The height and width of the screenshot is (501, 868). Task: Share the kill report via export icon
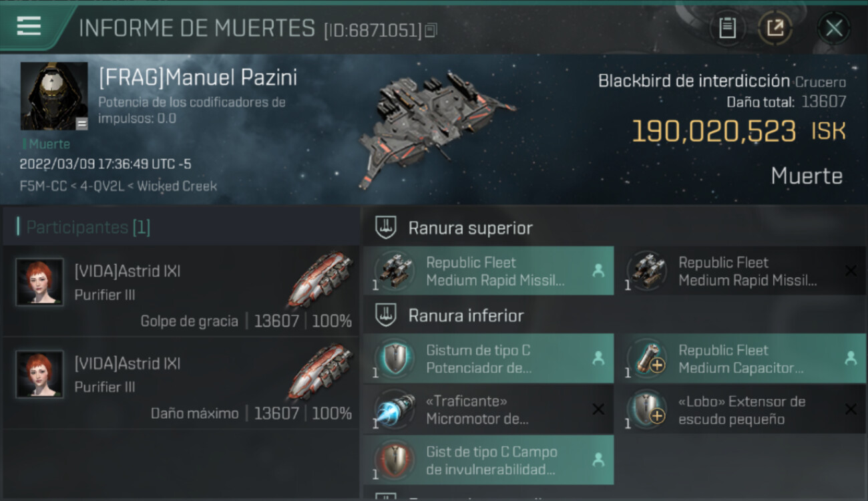point(775,28)
